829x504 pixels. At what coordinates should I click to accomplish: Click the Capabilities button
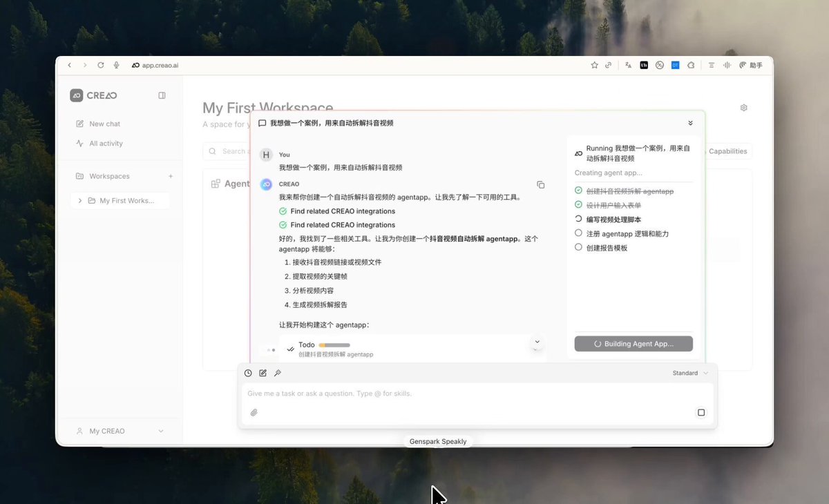tap(727, 151)
